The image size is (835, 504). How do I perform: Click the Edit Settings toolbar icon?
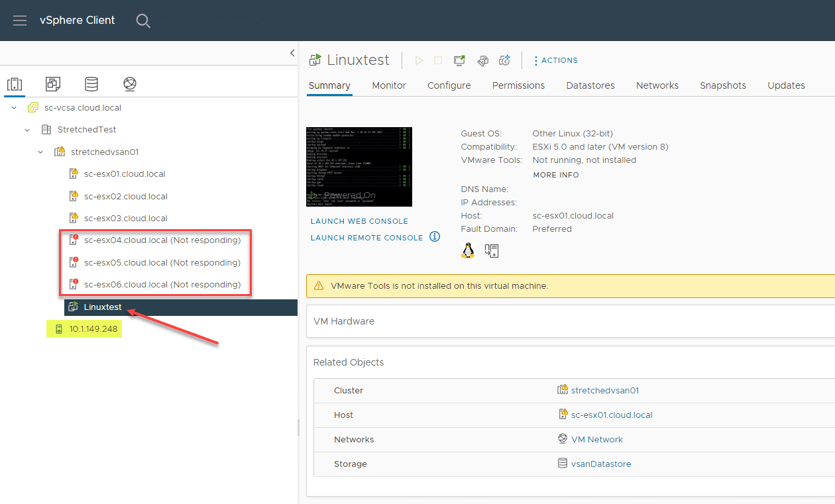click(x=483, y=60)
